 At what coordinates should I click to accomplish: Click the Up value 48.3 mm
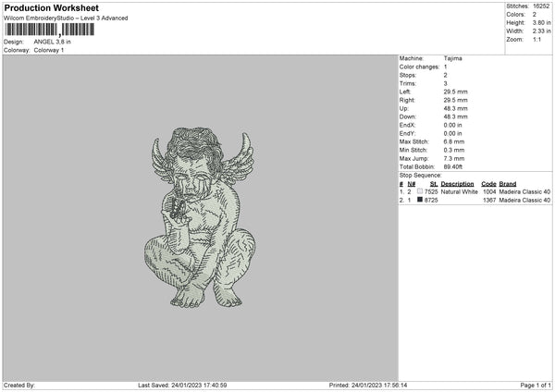tap(455, 108)
